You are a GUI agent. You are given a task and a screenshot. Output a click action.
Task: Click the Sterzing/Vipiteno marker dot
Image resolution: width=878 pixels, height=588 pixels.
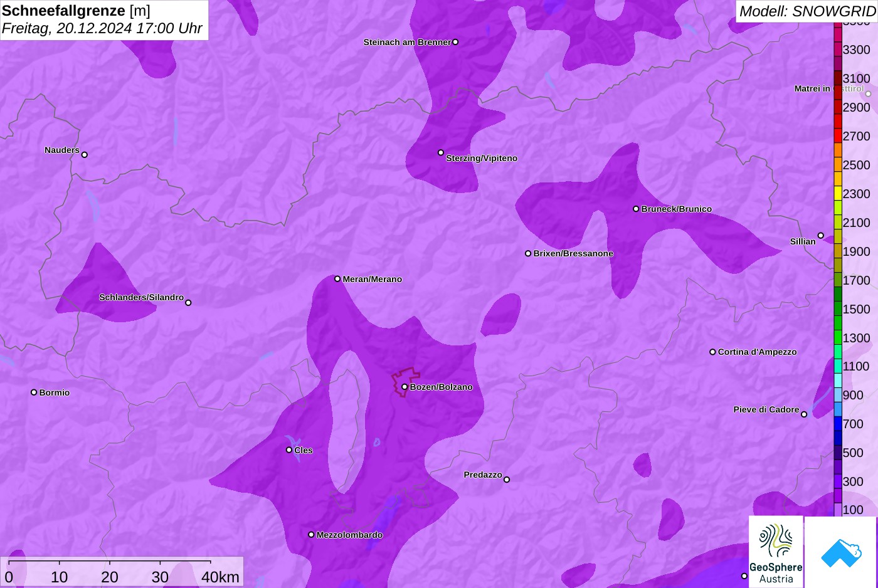pos(441,152)
